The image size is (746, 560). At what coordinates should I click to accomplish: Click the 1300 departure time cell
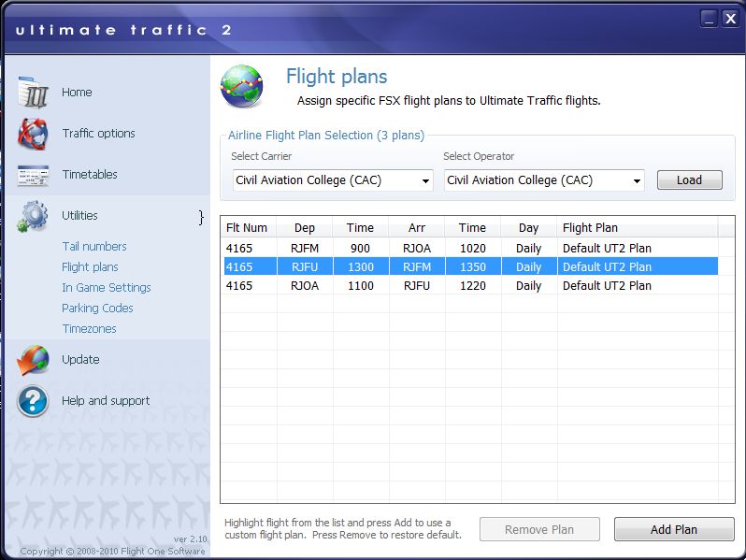[x=361, y=267]
